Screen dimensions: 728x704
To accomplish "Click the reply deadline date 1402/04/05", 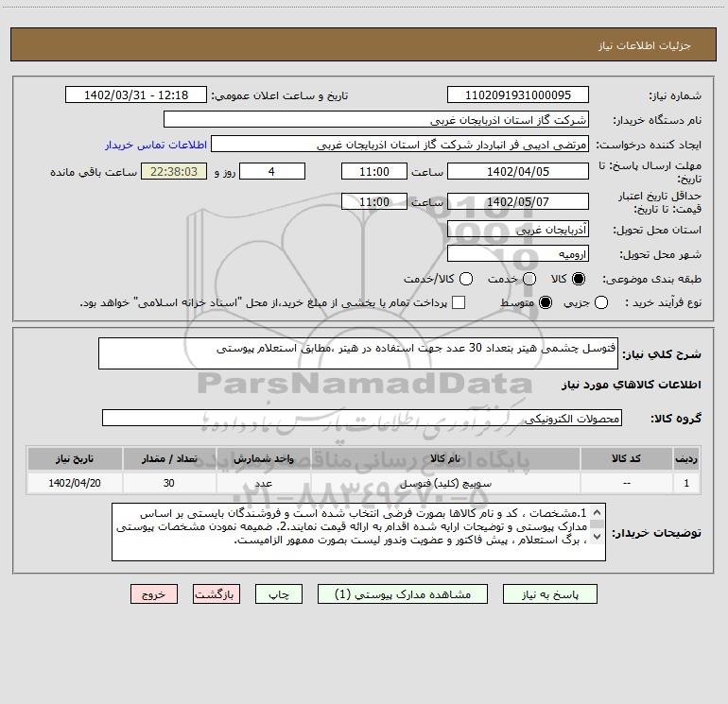I will click(x=518, y=171).
